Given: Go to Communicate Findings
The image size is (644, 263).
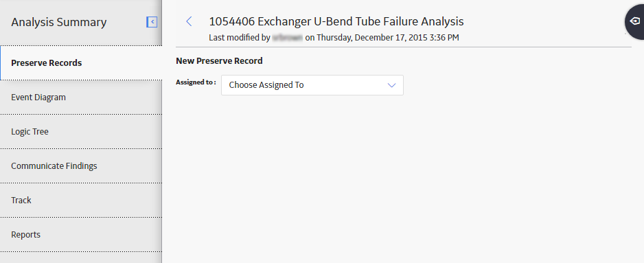Looking at the screenshot, I should click(x=81, y=166).
